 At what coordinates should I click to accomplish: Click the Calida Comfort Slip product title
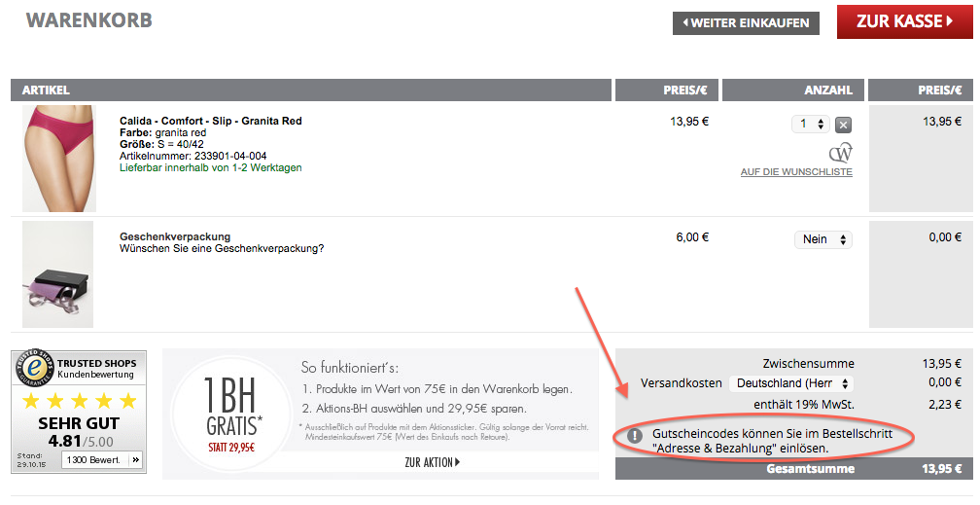[211, 121]
